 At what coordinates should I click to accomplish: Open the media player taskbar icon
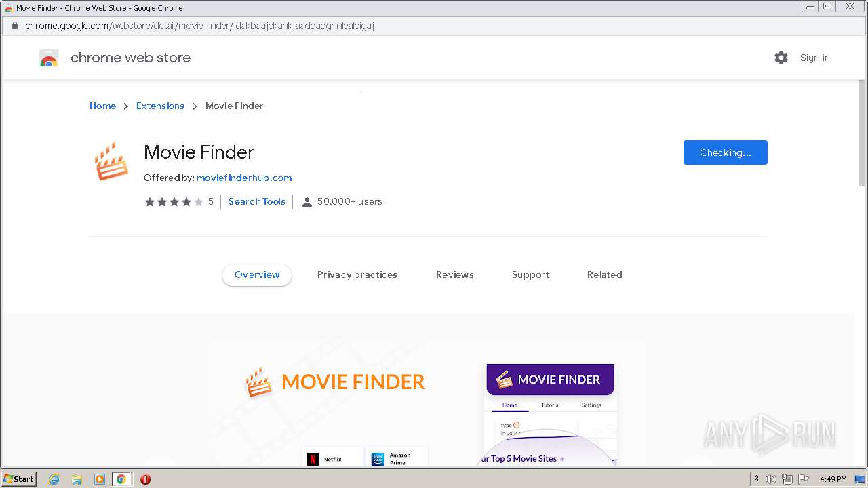pos(99,479)
